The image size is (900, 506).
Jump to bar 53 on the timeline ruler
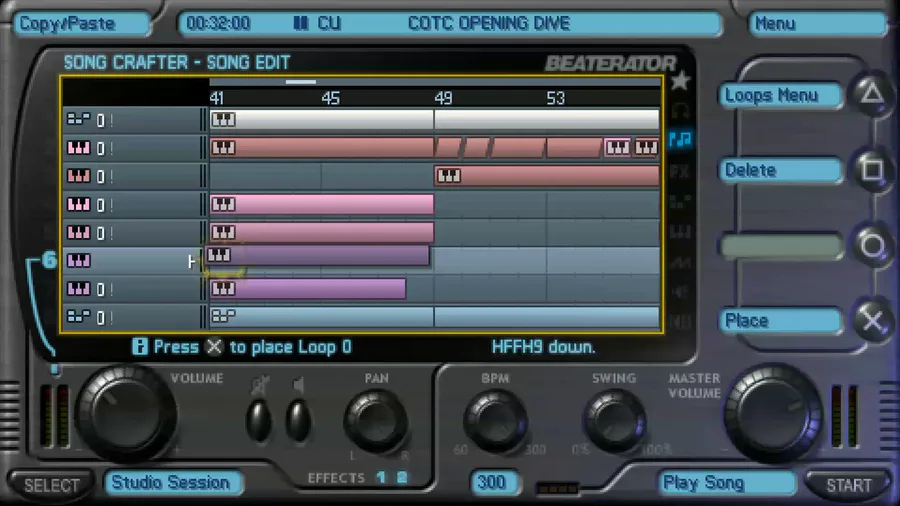pyautogui.click(x=556, y=98)
